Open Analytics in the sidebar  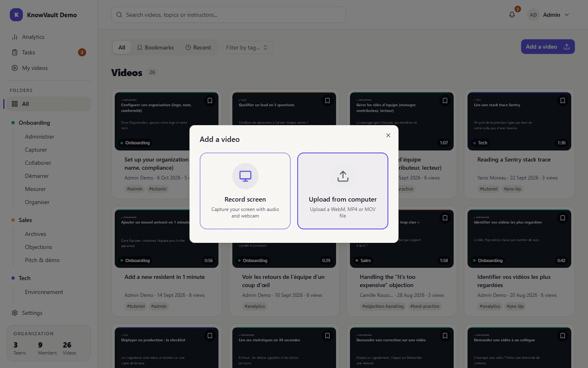[x=49, y=37]
